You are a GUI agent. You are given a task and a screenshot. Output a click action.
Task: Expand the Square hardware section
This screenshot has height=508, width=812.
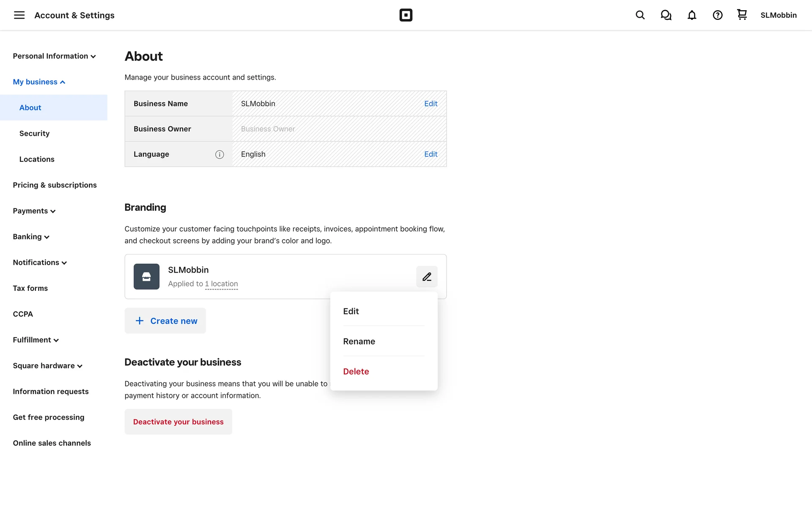tap(47, 366)
